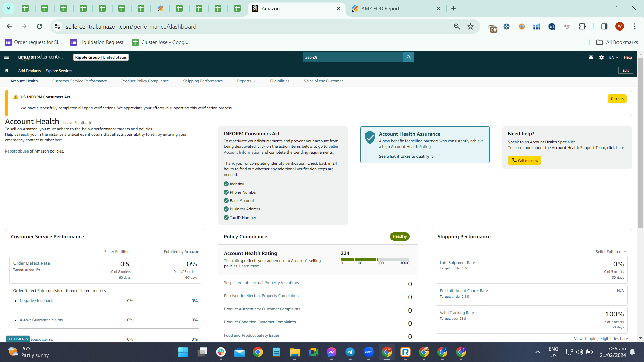Screen dimensions: 644x362
Task: Open the Windows Start menu
Action: pyautogui.click(x=183, y=352)
